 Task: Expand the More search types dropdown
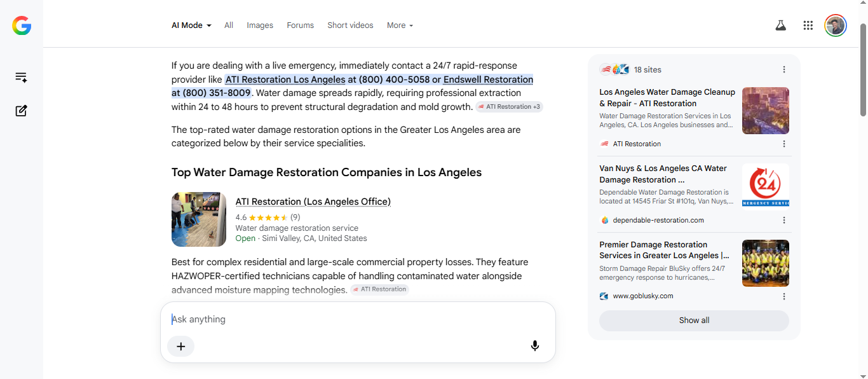tap(400, 25)
